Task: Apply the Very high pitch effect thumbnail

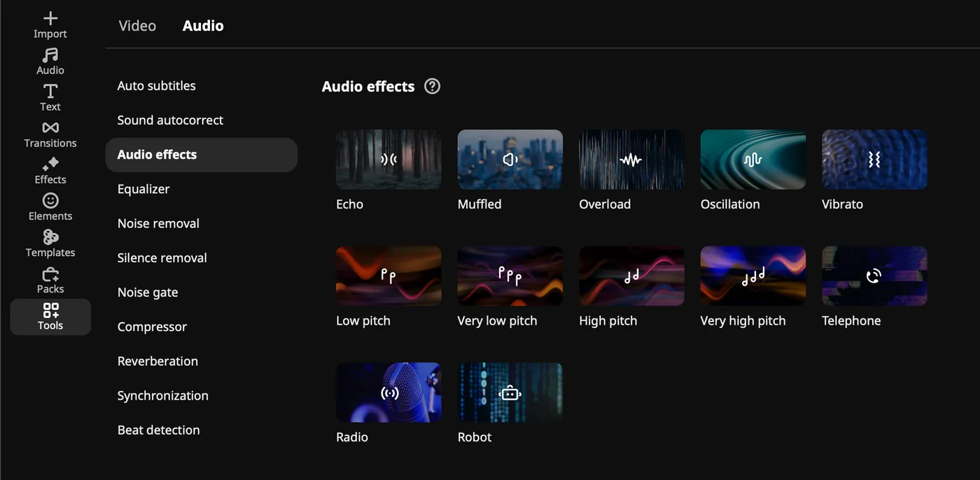Action: point(753,276)
